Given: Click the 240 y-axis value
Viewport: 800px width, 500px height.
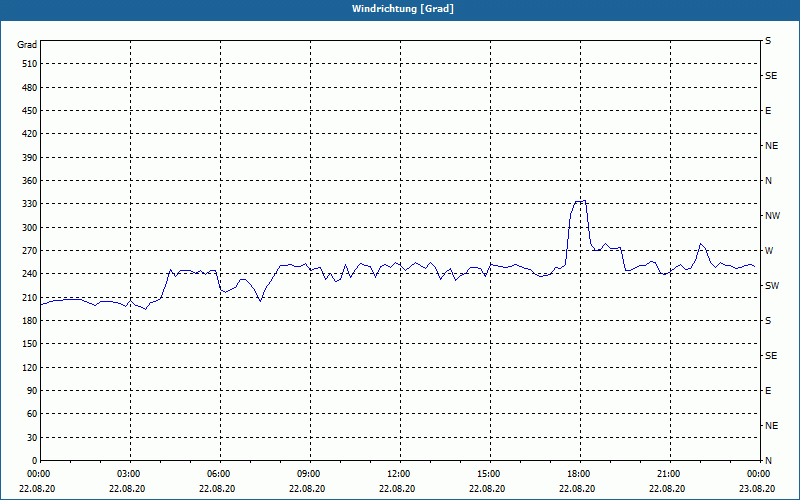Looking at the screenshot, I should pyautogui.click(x=29, y=274).
